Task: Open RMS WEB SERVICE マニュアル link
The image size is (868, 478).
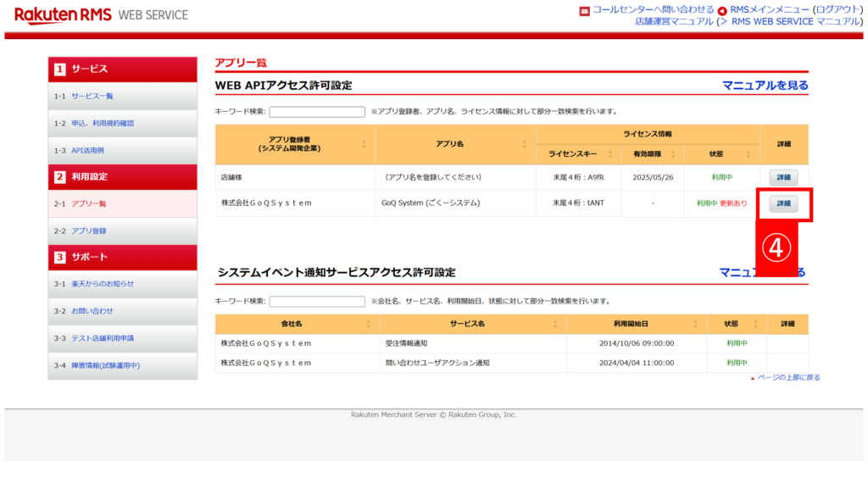Action: click(794, 21)
